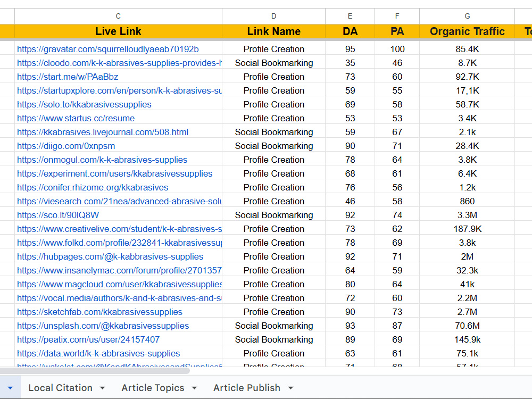Open the Article Publish sheet tab
The width and height of the screenshot is (532, 399).
pos(247,387)
